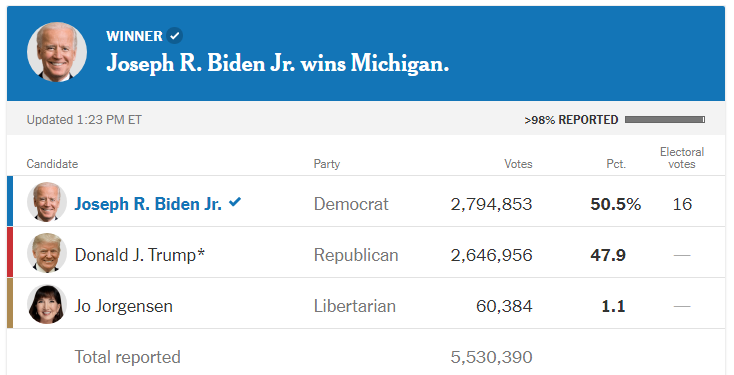Image resolution: width=734 pixels, height=375 pixels.
Task: Click the Donald J. Trump* candidate name
Action: (140, 255)
